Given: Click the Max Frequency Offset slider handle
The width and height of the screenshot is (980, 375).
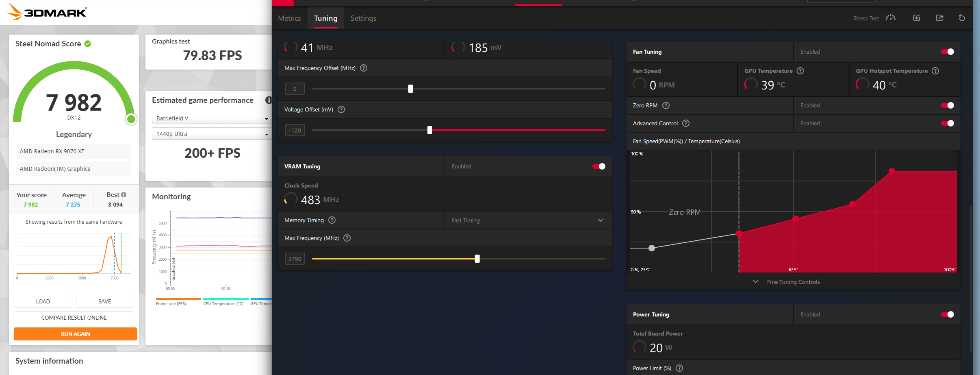Looking at the screenshot, I should [x=410, y=89].
